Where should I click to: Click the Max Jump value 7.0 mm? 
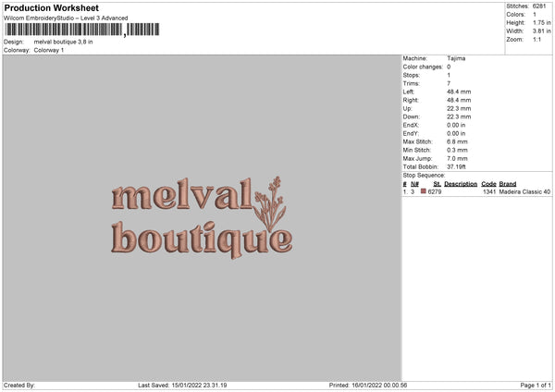click(457, 158)
